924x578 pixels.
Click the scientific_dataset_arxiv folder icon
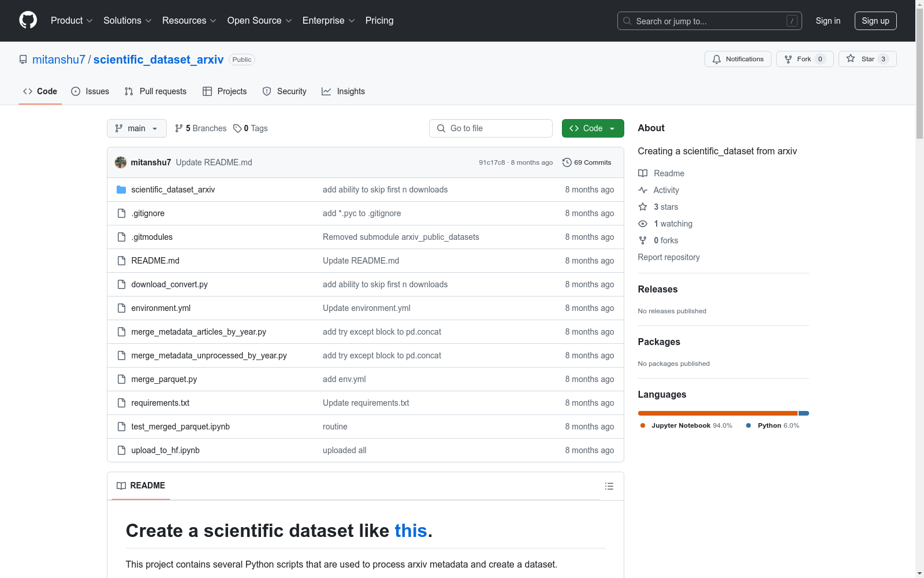tap(121, 190)
